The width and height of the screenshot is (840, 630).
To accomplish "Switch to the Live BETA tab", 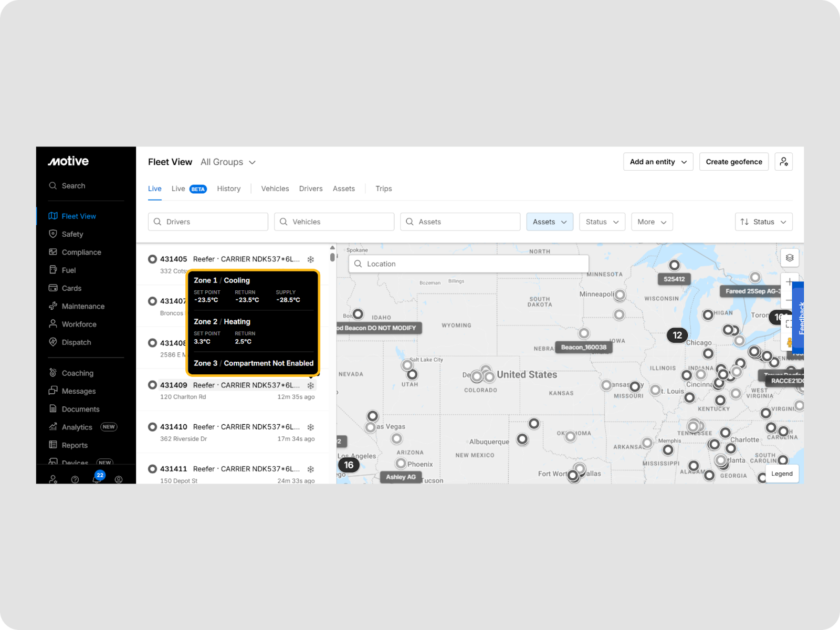I will (189, 189).
